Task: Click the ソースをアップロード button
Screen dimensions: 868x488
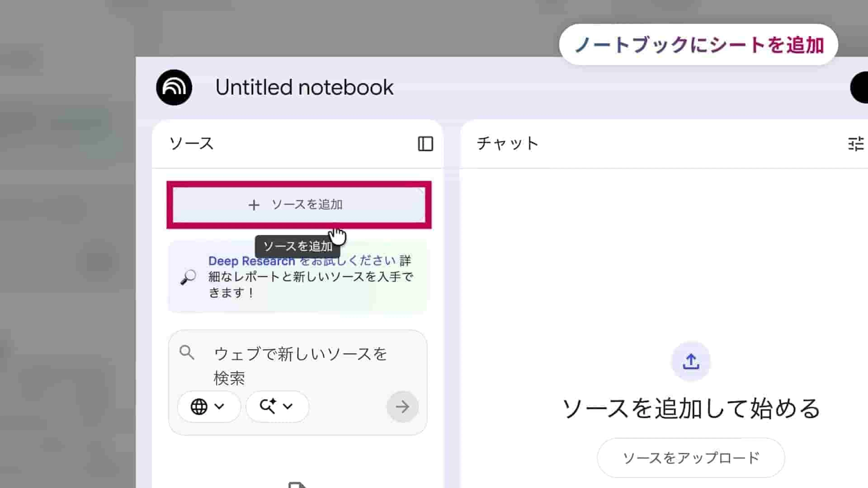Action: coord(691,458)
